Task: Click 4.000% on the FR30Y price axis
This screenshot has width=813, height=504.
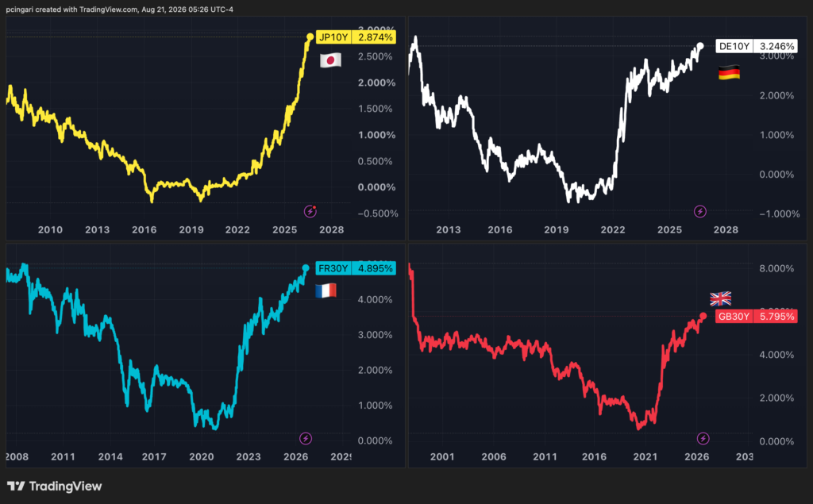Action: [376, 300]
